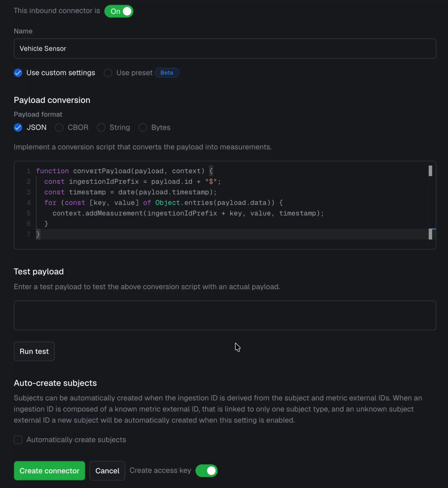Image resolution: width=448 pixels, height=488 pixels.
Task: Cancel the connector creation
Action: (x=107, y=470)
